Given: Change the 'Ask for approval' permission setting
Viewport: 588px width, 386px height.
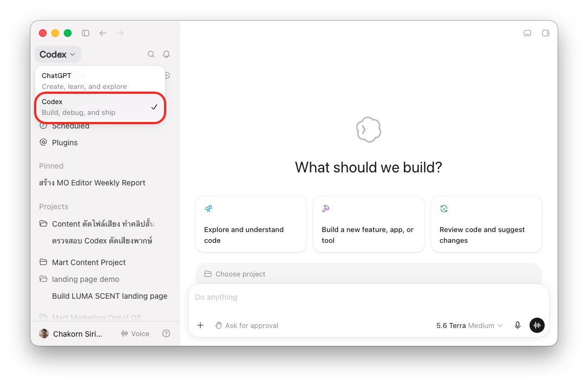Looking at the screenshot, I should tap(247, 325).
